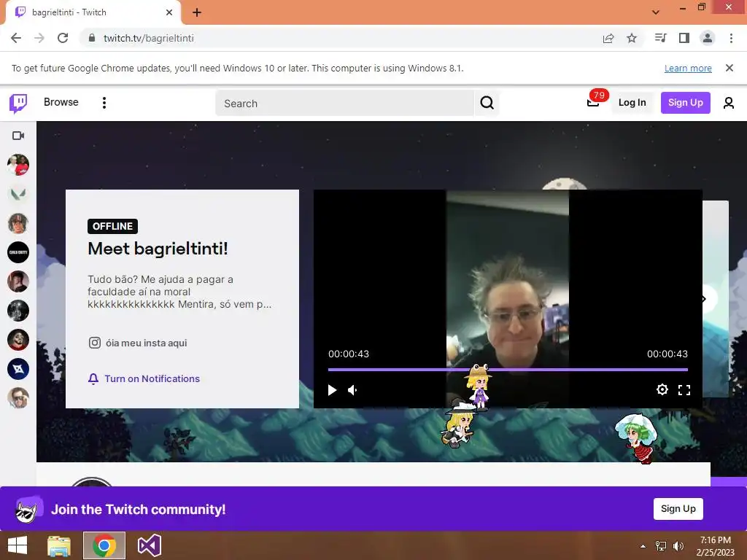Viewport: 747px width, 560px height.
Task: Toggle video fullscreen
Action: click(684, 390)
